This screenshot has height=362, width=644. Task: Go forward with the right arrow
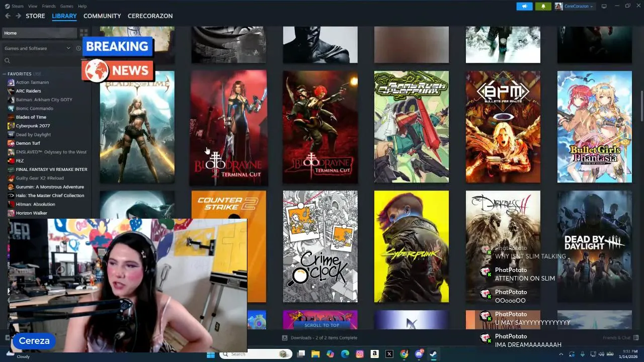point(18,16)
